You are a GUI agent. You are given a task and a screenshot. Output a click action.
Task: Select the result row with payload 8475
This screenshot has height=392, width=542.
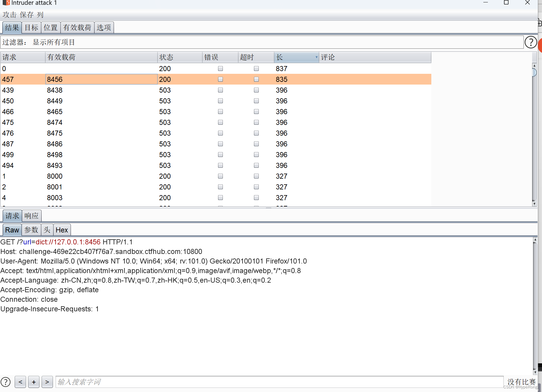(x=216, y=133)
